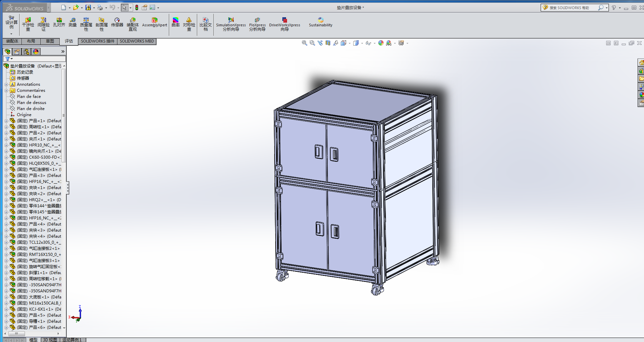Screen dimensions: 644x342
Task: Click the Sustainability tool icon
Action: 320,22
